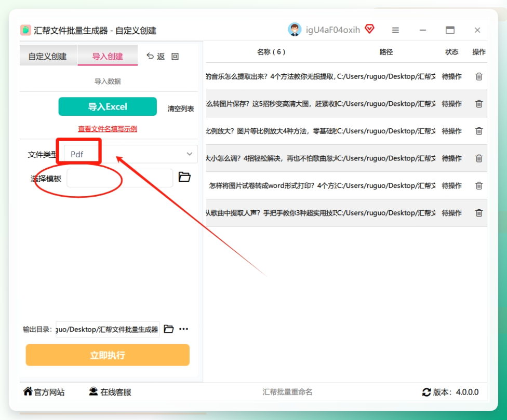Click the 汇帮 app logo icon
This screenshot has height=420, width=507.
click(25, 30)
